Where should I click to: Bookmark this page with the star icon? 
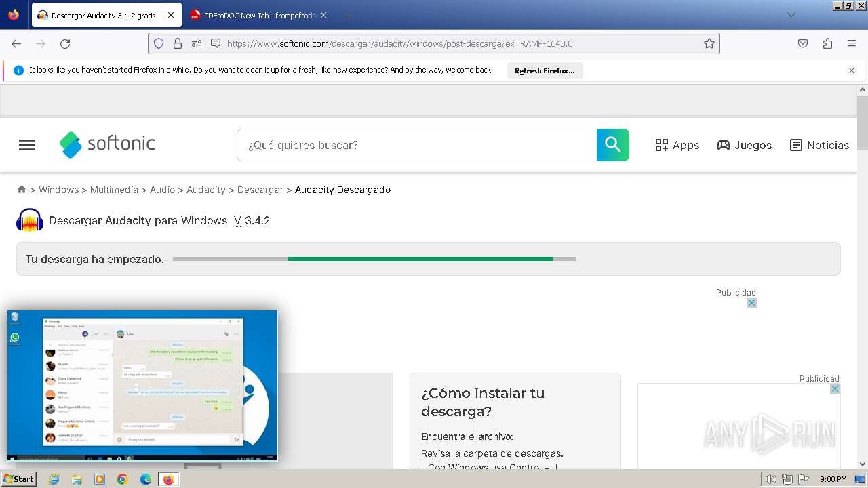(709, 43)
